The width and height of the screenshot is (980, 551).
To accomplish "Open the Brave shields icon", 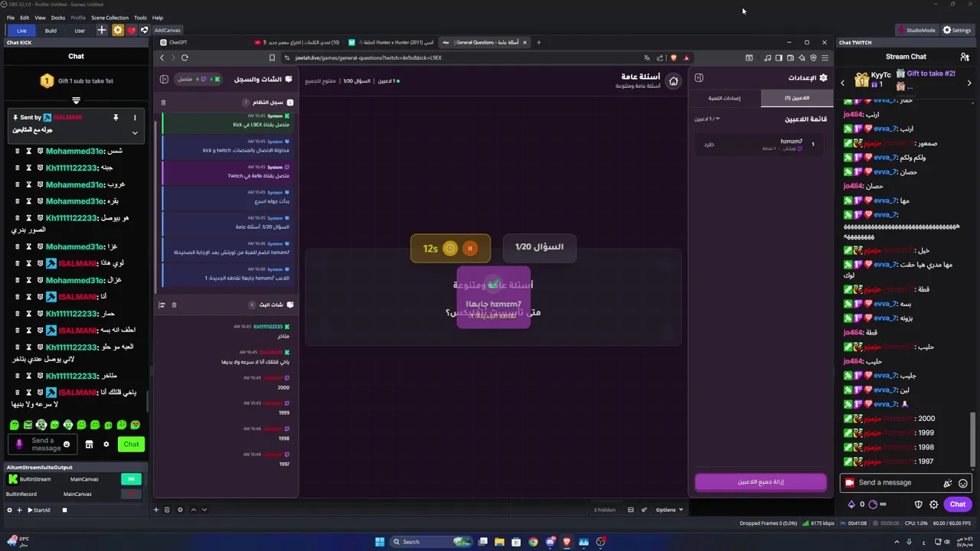I will pyautogui.click(x=674, y=57).
